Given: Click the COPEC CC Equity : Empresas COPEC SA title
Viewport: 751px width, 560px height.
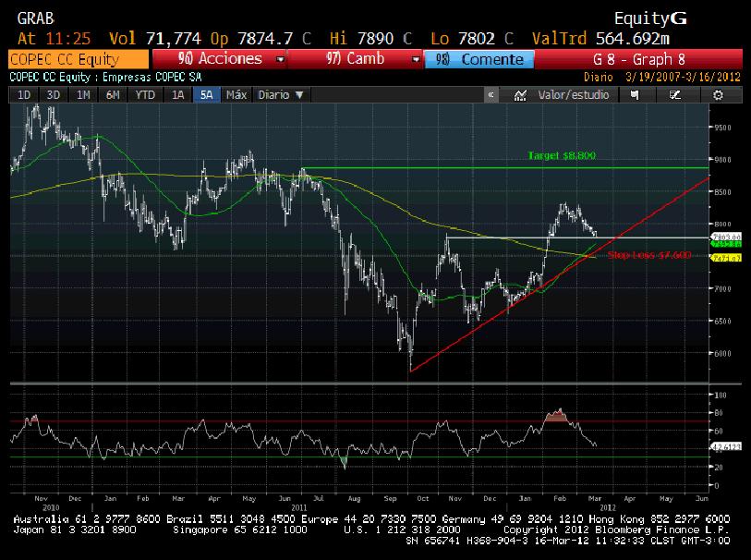Looking at the screenshot, I should (105, 77).
